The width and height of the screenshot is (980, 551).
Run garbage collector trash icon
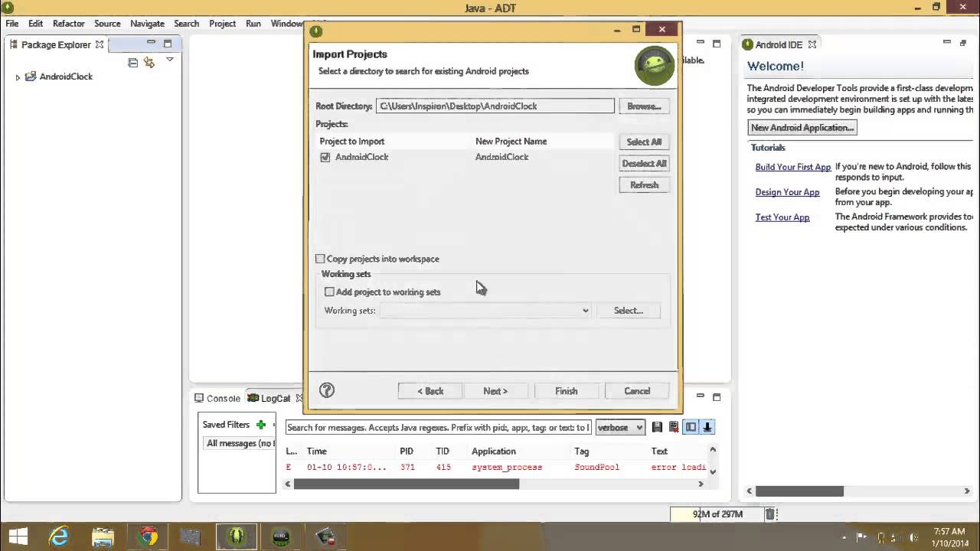point(772,514)
